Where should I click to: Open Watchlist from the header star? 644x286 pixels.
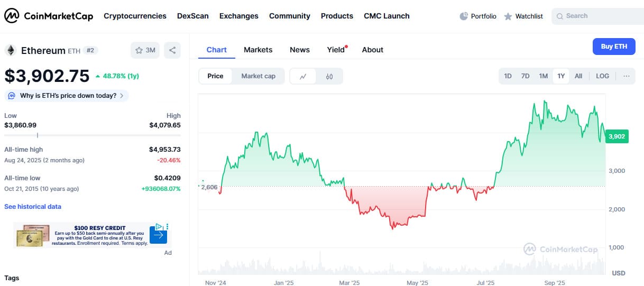508,16
